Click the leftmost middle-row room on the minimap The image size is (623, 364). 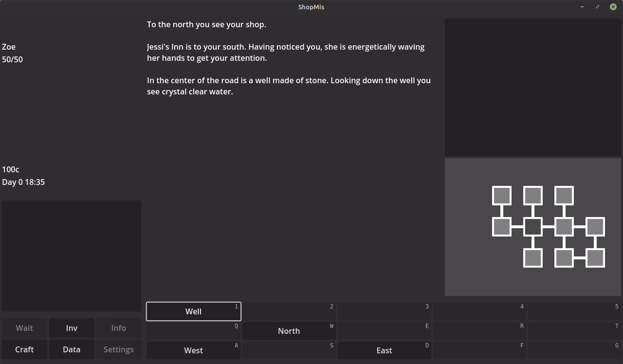click(502, 227)
